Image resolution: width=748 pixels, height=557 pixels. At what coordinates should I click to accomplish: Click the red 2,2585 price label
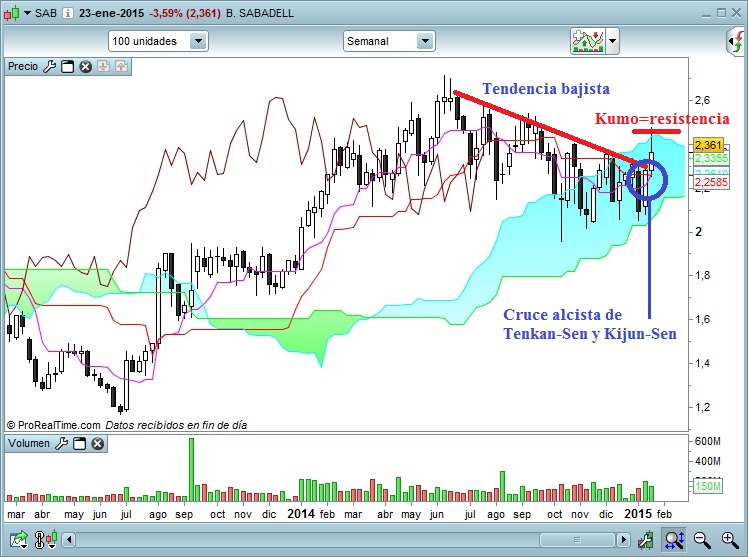[711, 182]
